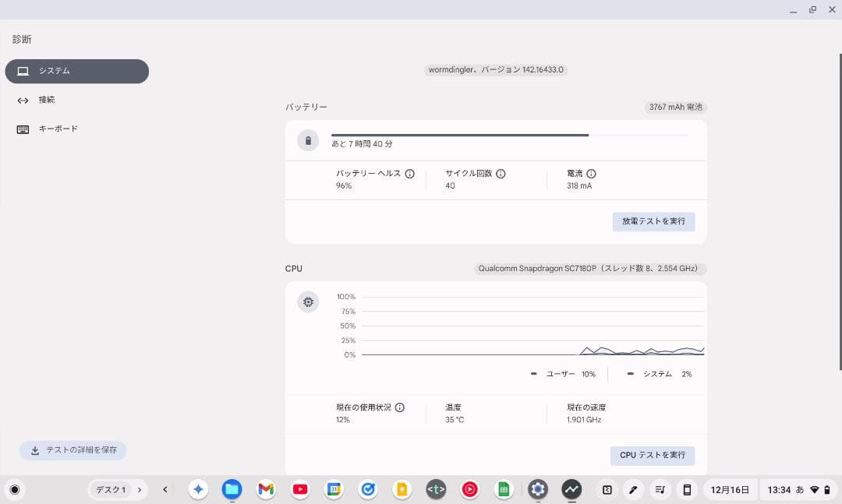Open the CPU routine settings gear icon
This screenshot has width=842, height=504.
pos(308,301)
